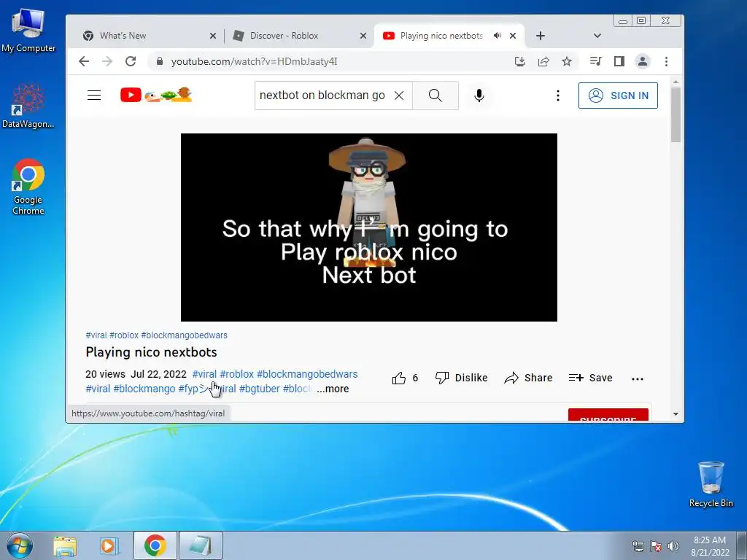Screen dimensions: 747x560
Task: Click the Dislike button
Action: [x=461, y=378]
